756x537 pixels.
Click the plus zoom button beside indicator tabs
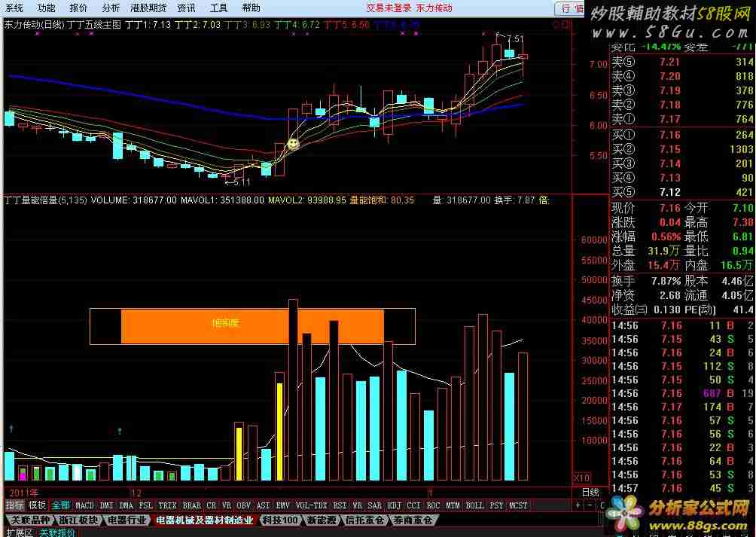[578, 505]
